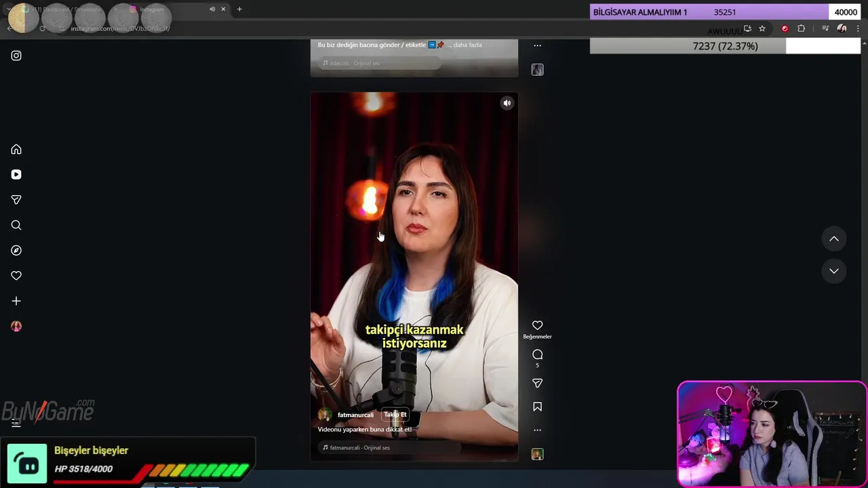The image size is (868, 488).
Task: Open browser media controls icon
Action: click(825, 28)
